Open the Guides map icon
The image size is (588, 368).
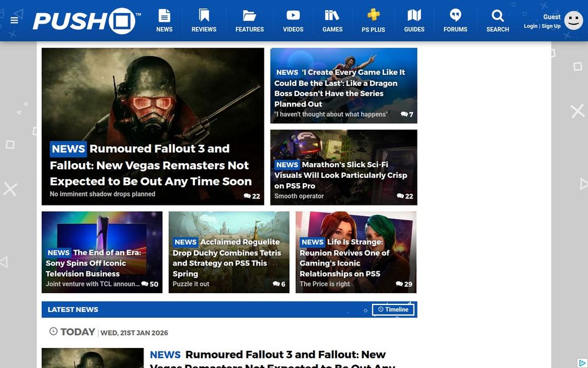coord(414,15)
